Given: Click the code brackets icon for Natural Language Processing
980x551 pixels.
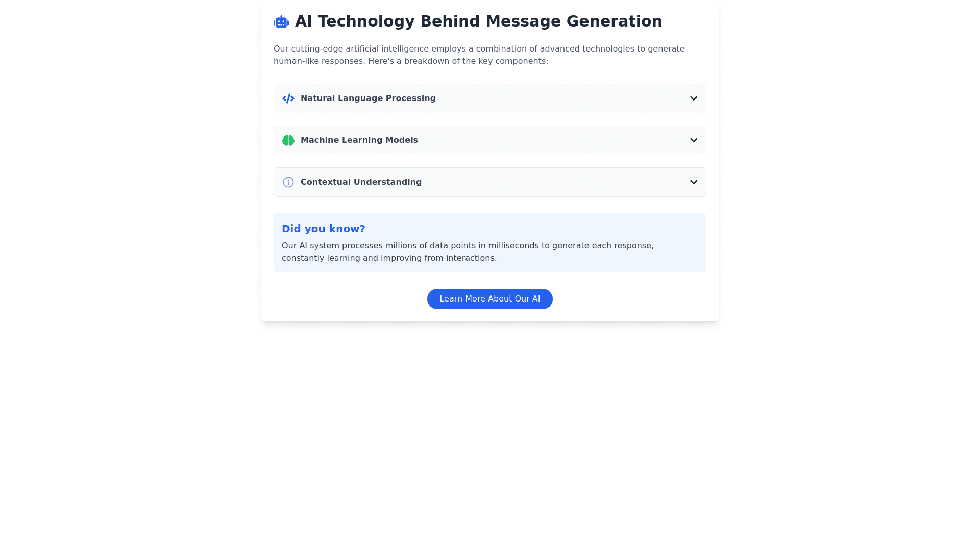Looking at the screenshot, I should coord(288,98).
